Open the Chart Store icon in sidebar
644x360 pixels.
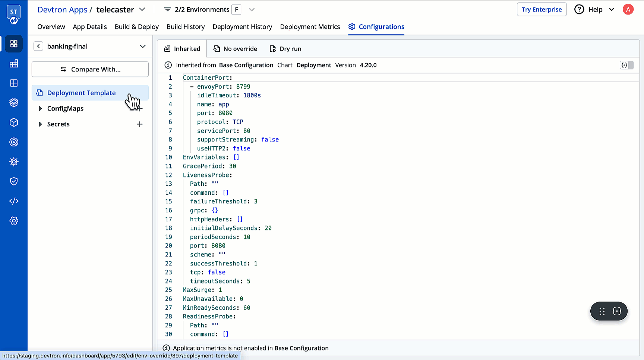[x=14, y=102]
